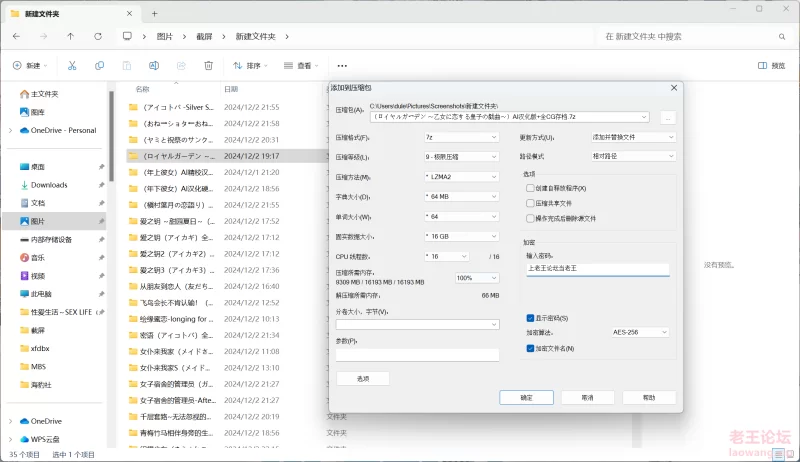
Task: Expand the OneDrive - Personal tree node
Action: [11, 131]
